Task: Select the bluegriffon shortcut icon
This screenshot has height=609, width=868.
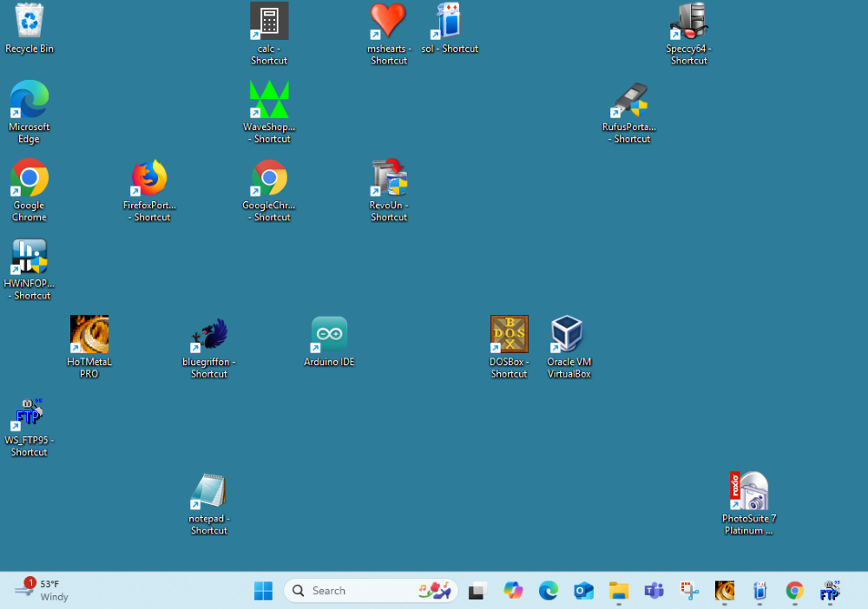Action: coord(209,335)
